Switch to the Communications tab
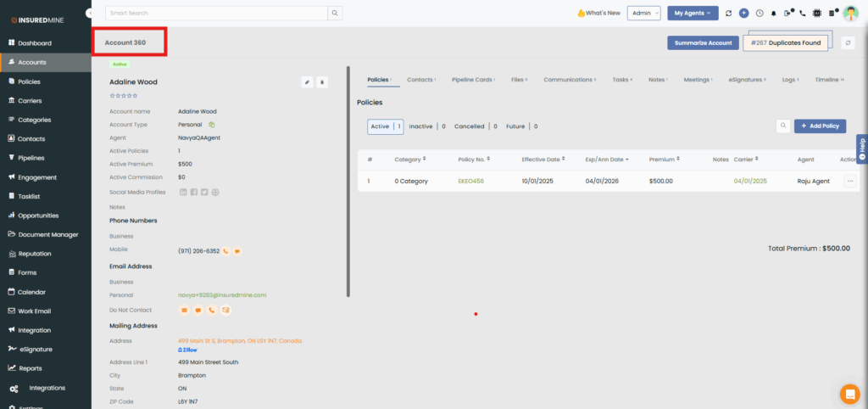 coord(568,80)
